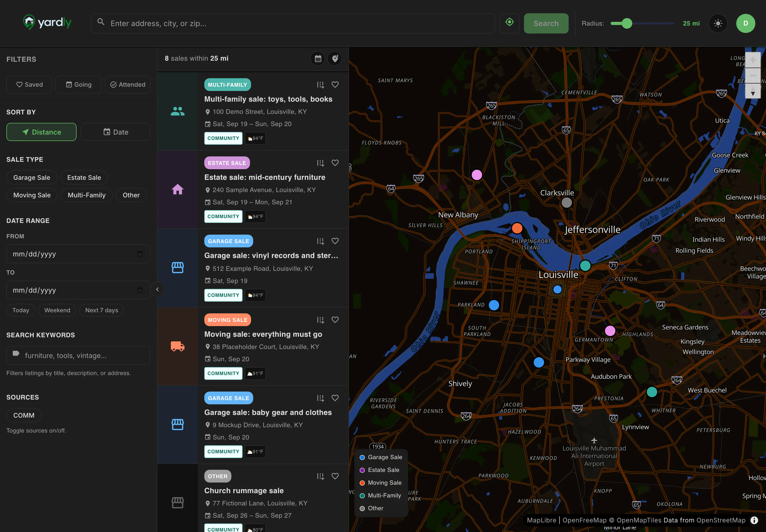
Task: Click the gray Other marker near Clarksville
Action: point(567,202)
